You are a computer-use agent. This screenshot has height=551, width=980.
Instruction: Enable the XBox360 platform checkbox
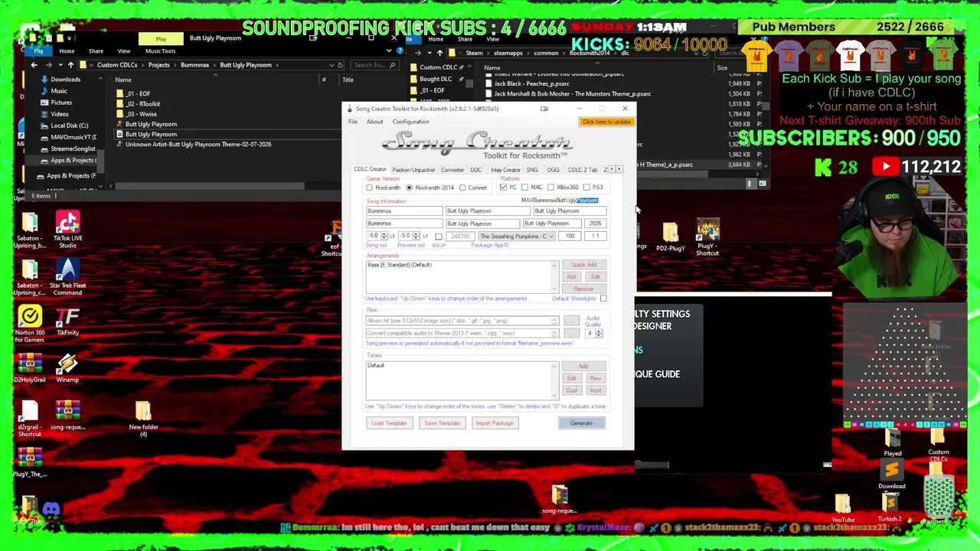[550, 187]
